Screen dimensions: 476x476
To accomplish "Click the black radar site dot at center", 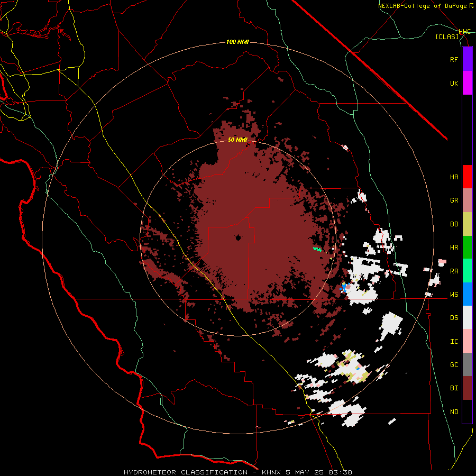I will 239,237.
